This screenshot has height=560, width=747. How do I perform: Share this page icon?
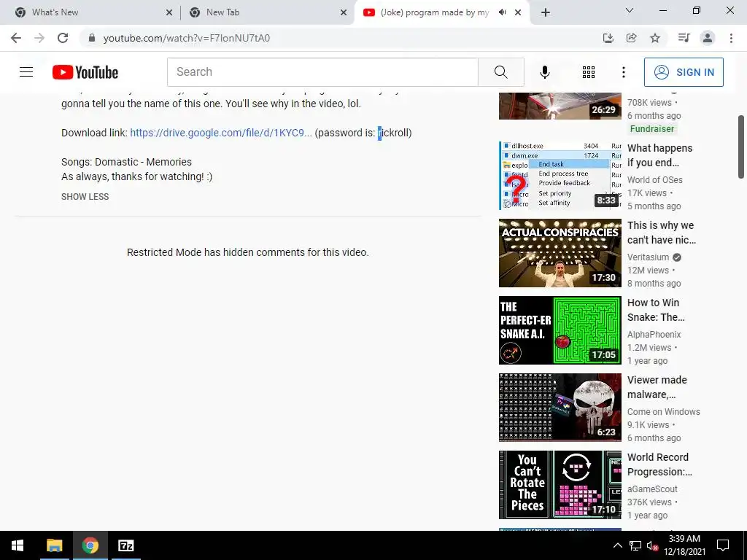coord(632,38)
